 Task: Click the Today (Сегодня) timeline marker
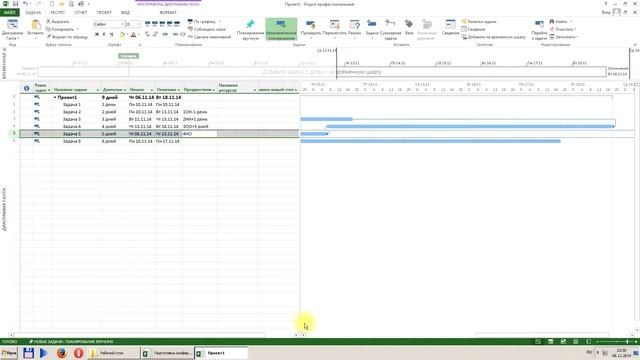[129, 56]
